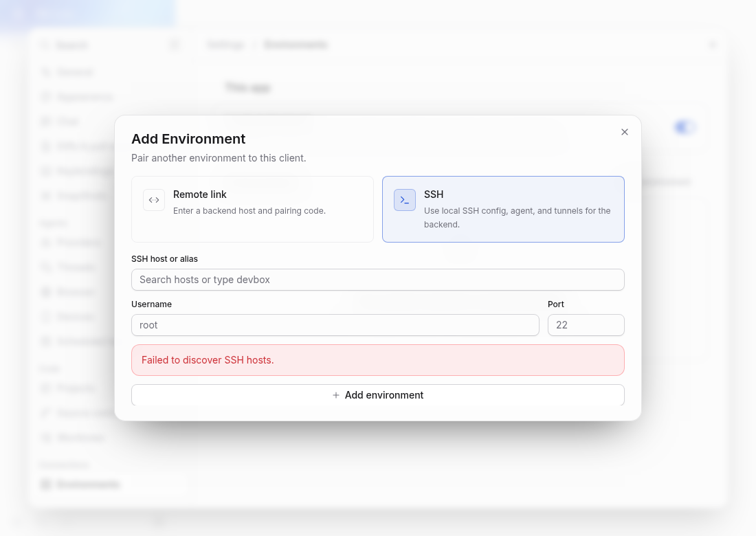Click the "Failed to discover SSH hosts." error message
This screenshot has height=536, width=756.
[208, 360]
